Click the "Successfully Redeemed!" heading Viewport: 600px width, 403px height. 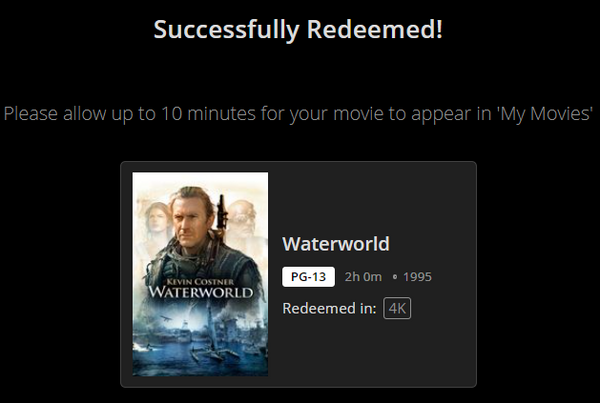pyautogui.click(x=298, y=29)
